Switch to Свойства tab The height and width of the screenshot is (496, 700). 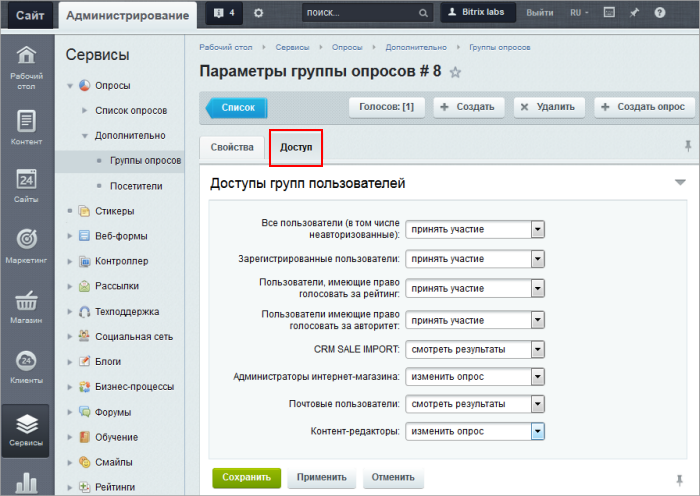[232, 147]
